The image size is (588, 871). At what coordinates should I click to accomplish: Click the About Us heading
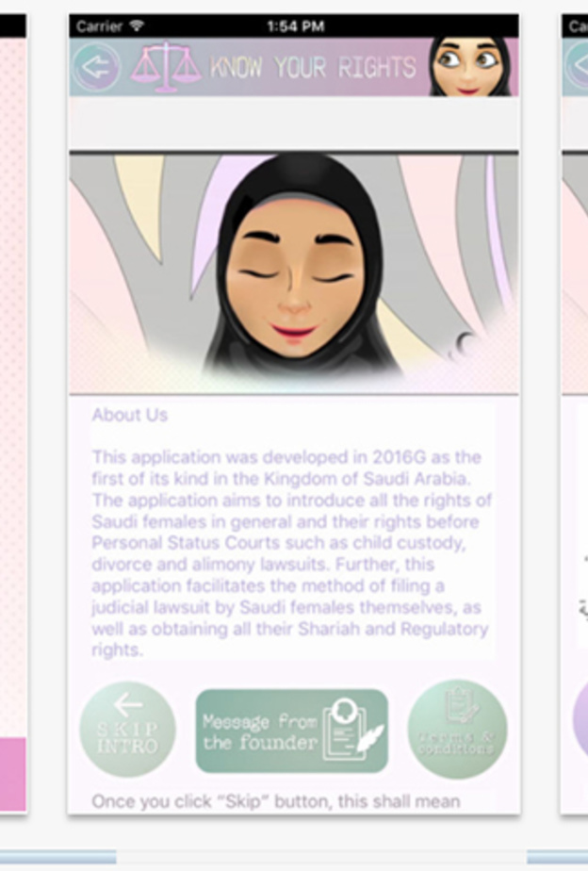point(129,415)
